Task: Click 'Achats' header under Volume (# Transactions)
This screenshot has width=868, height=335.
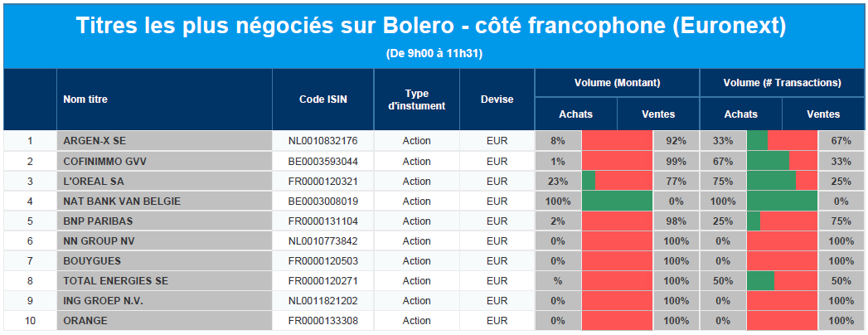Action: coord(740,114)
